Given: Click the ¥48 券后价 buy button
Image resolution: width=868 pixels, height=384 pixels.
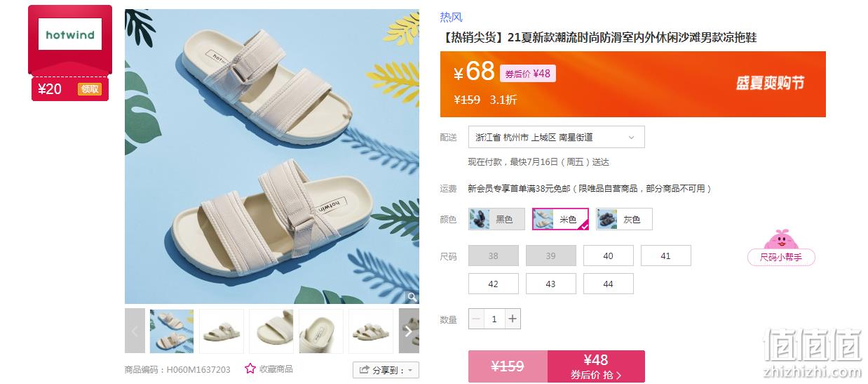Looking at the screenshot, I should pyautogui.click(x=596, y=366).
